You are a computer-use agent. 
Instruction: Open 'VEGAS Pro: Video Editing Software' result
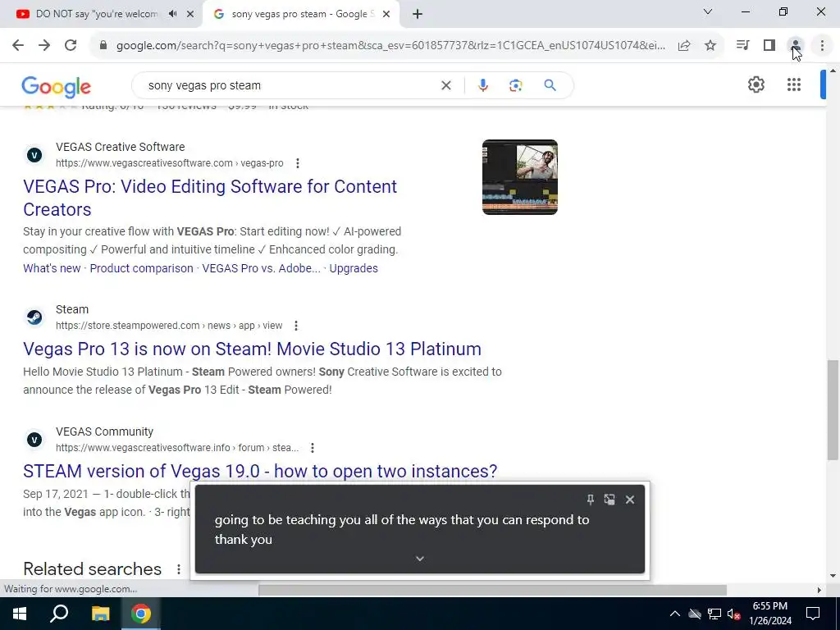(210, 198)
